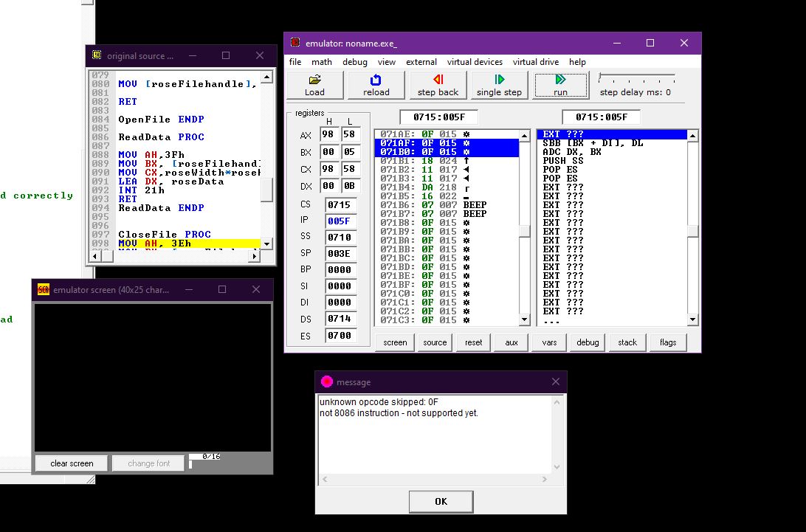Viewport: 806px width, 532px height.
Task: Click the clear screen button
Action: click(72, 463)
